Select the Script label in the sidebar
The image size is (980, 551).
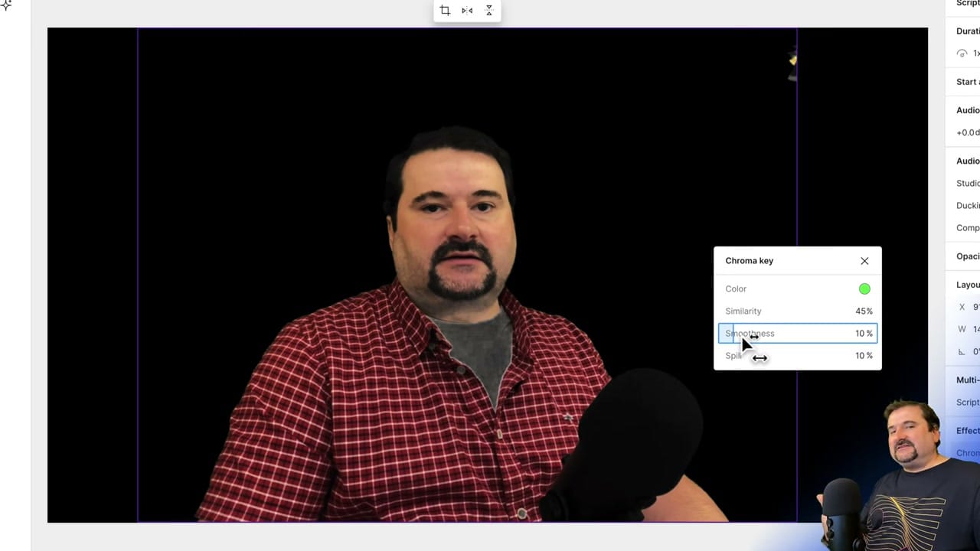click(967, 4)
